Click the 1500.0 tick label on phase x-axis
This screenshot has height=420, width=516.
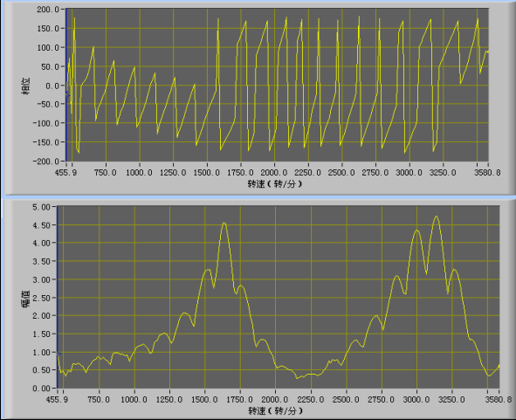pos(207,173)
